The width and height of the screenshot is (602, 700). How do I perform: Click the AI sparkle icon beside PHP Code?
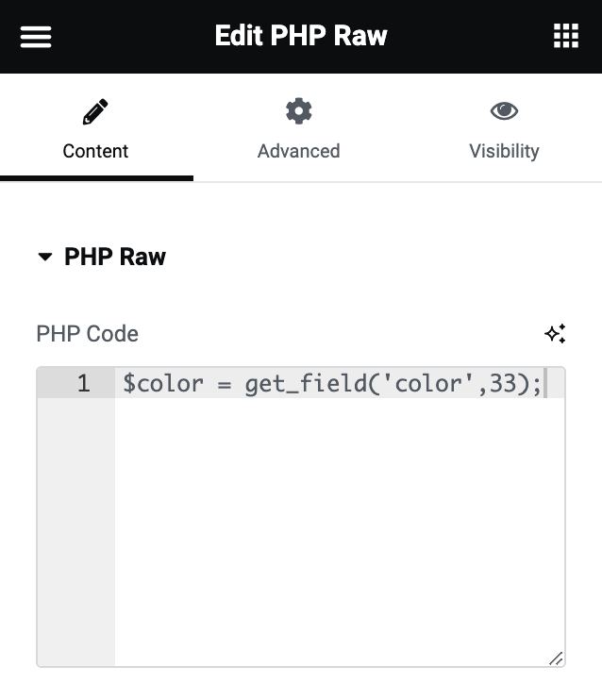tap(555, 333)
